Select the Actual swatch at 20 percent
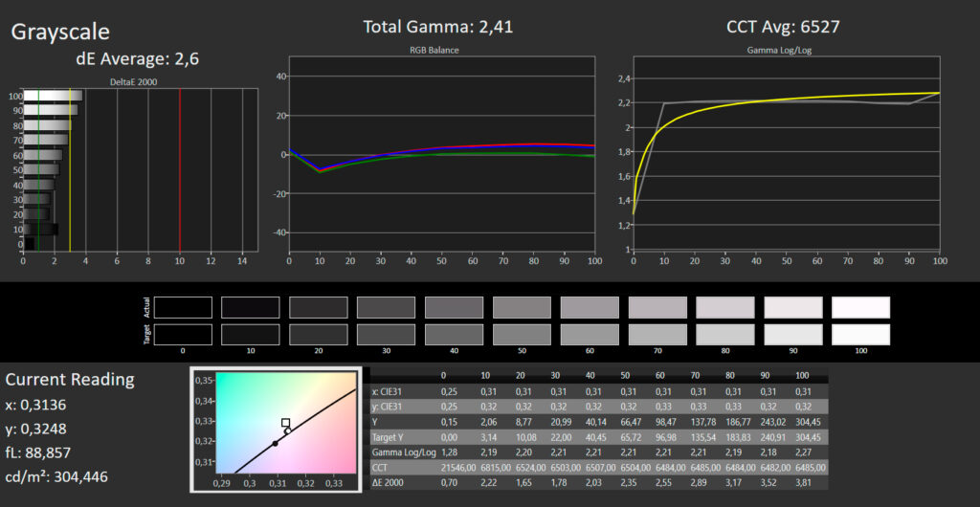 pyautogui.click(x=318, y=307)
